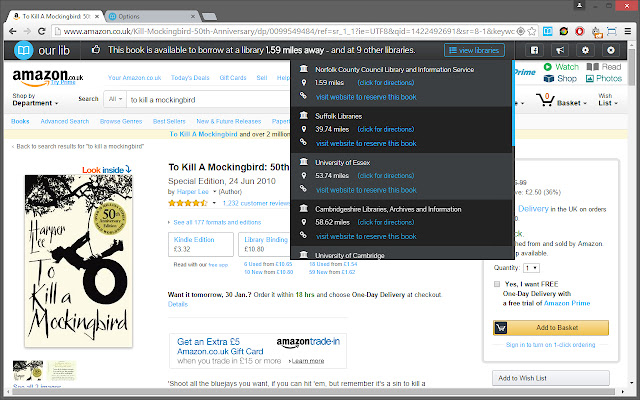Open the All search category dropdown

(114, 99)
